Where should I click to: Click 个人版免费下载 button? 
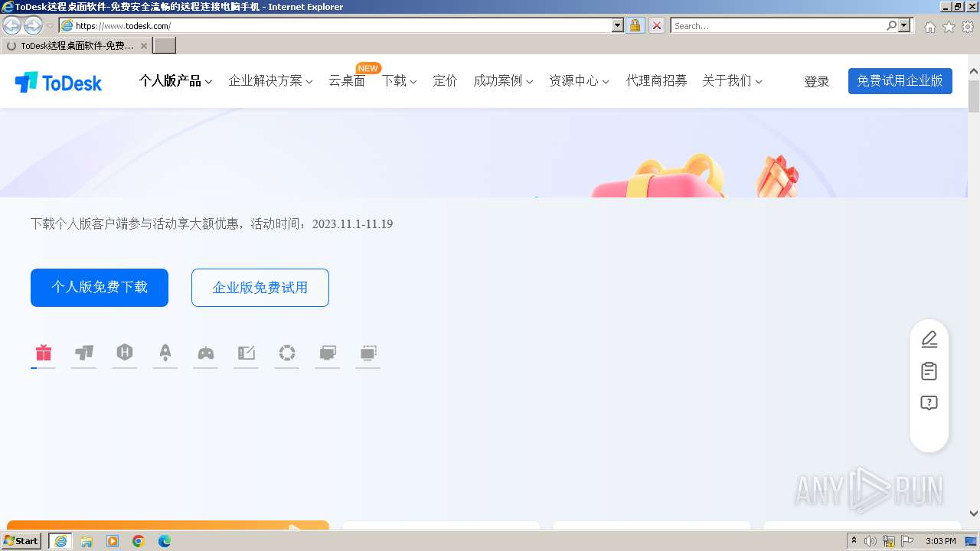coord(100,288)
